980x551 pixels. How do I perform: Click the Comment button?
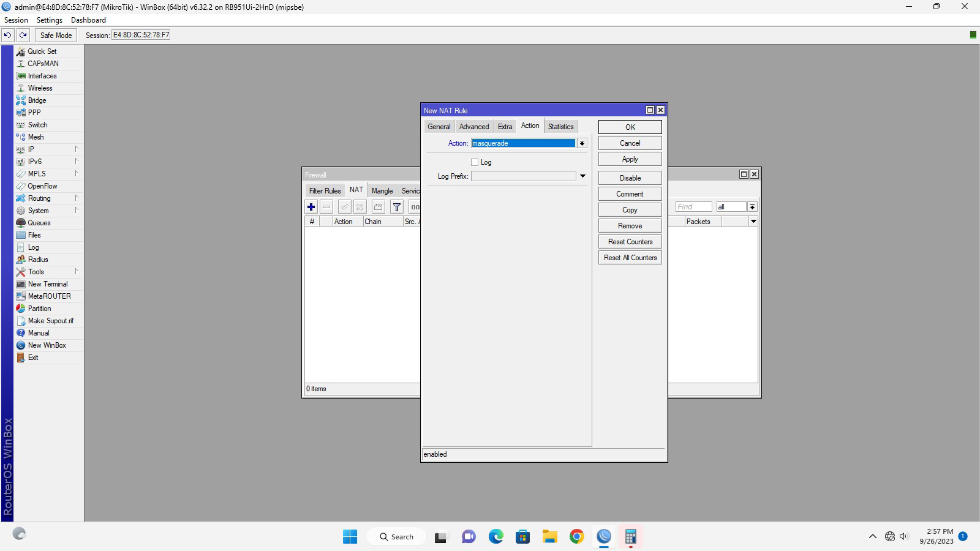tap(630, 194)
